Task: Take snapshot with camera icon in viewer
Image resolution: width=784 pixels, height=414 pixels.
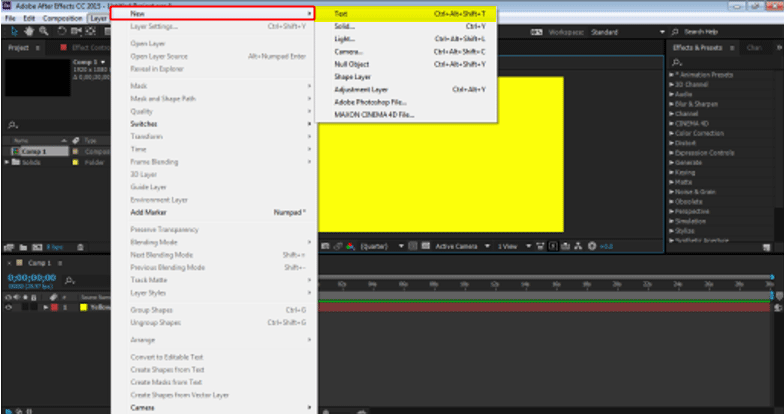Action: click(x=326, y=246)
